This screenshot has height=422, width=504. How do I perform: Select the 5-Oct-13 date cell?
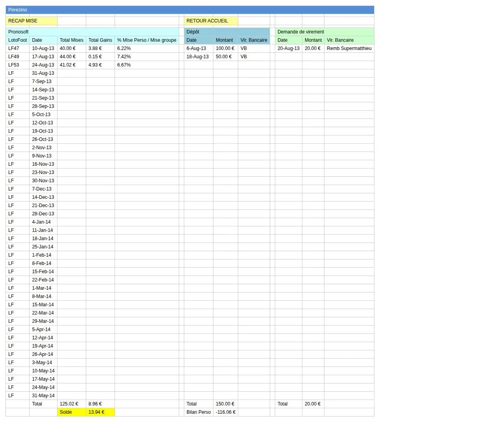click(43, 115)
